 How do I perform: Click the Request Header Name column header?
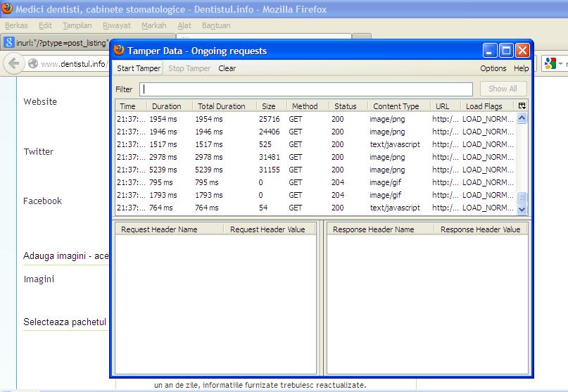pyautogui.click(x=169, y=229)
